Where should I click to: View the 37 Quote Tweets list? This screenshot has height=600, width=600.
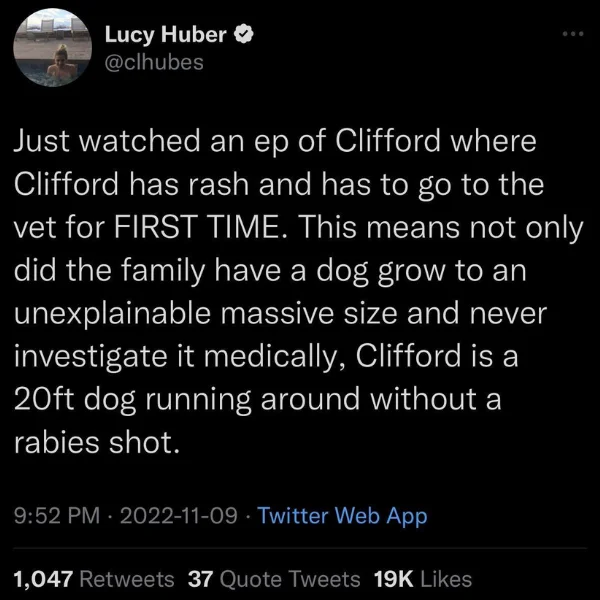click(x=274, y=579)
